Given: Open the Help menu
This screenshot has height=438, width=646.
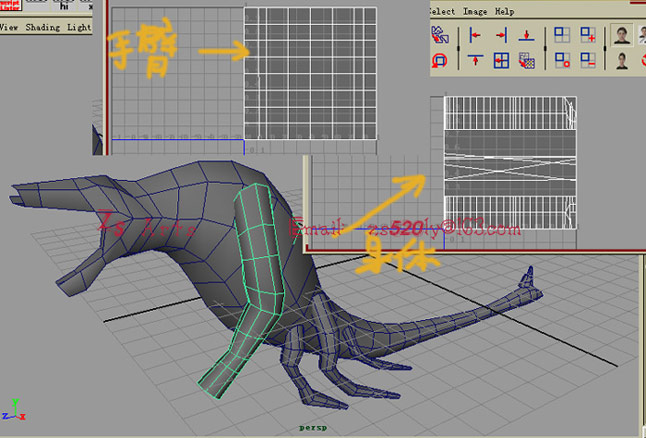Looking at the screenshot, I should click(505, 11).
